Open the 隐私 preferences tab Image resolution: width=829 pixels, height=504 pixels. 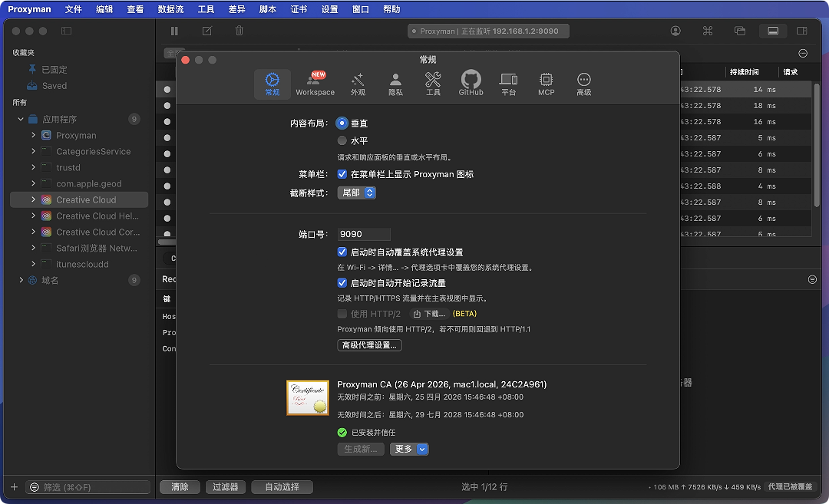395,83
